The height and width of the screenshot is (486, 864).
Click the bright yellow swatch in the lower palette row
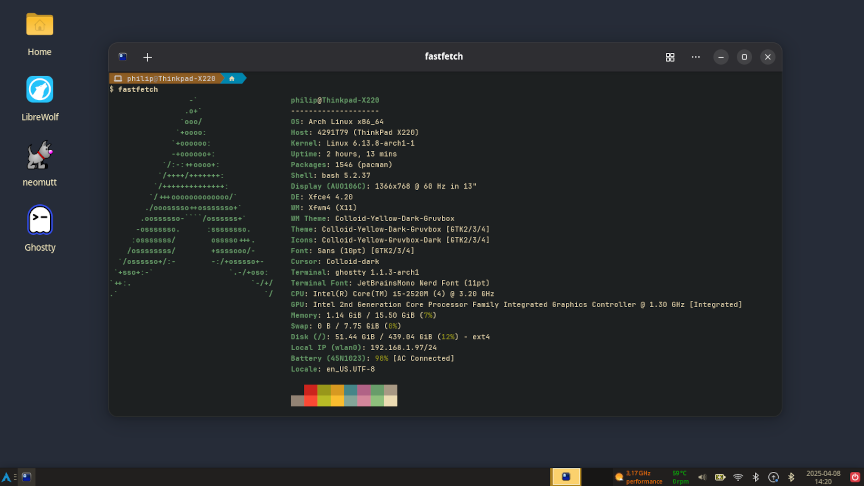(x=337, y=401)
